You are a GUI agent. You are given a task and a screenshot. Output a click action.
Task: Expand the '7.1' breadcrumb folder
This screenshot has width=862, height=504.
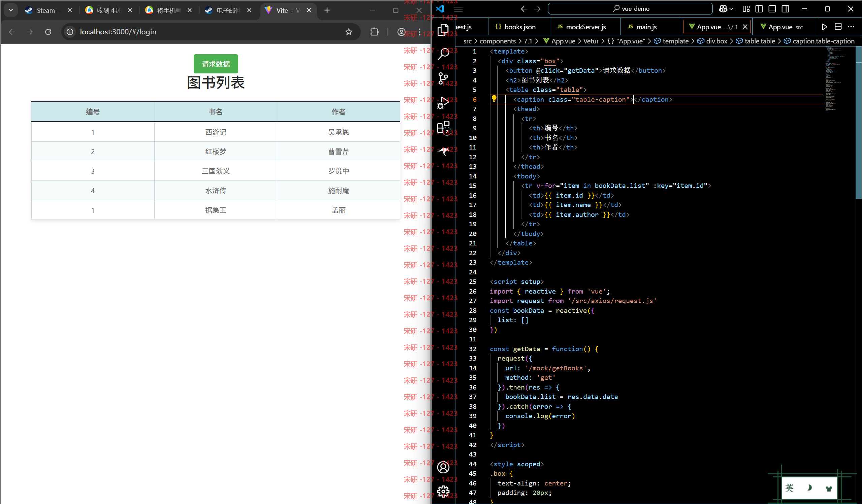click(x=528, y=41)
